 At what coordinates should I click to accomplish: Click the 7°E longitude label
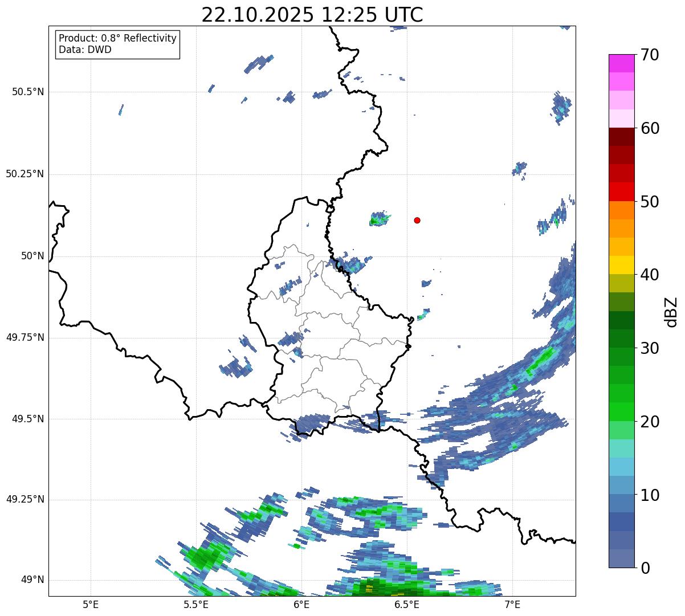click(512, 604)
